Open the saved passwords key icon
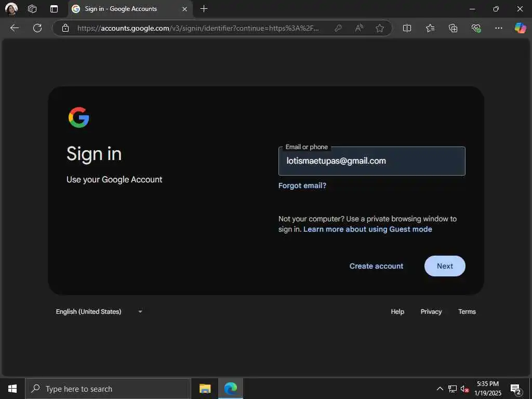Image resolution: width=532 pixels, height=399 pixels. click(338, 28)
